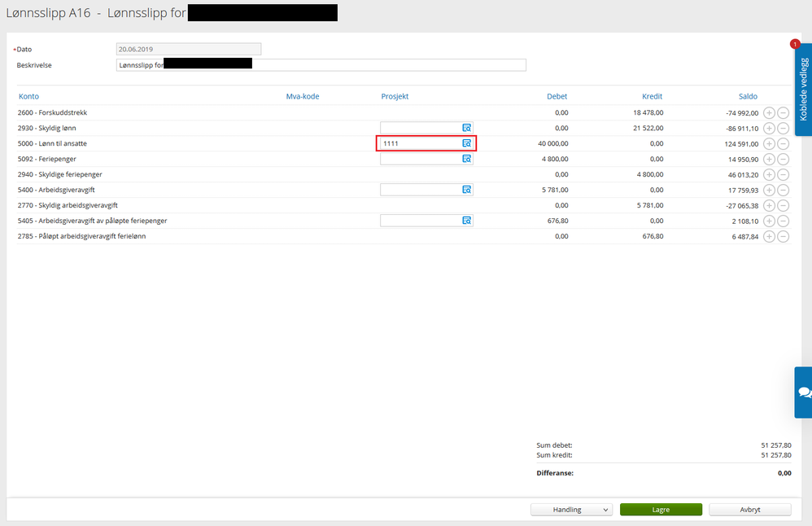Open the chat bubble widget
The image size is (812, 526).
coord(804,392)
